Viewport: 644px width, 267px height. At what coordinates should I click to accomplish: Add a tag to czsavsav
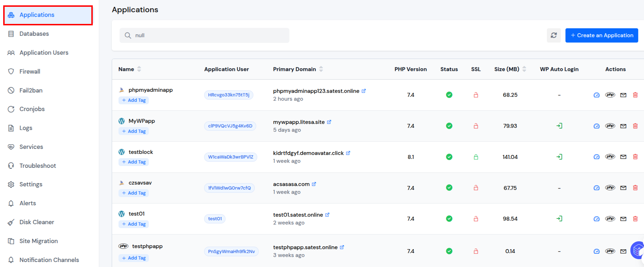[x=134, y=193]
